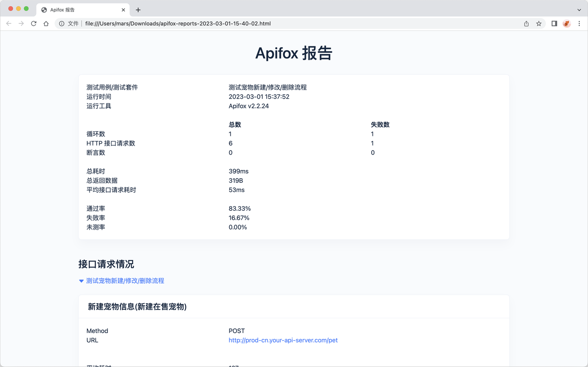
Task: Click the 总数 column header
Action: [235, 124]
